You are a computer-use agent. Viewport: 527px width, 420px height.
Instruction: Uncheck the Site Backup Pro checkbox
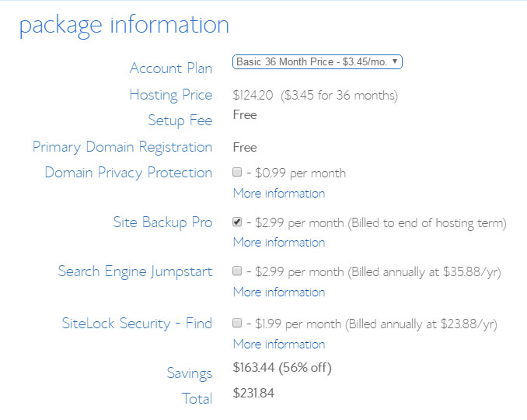237,222
